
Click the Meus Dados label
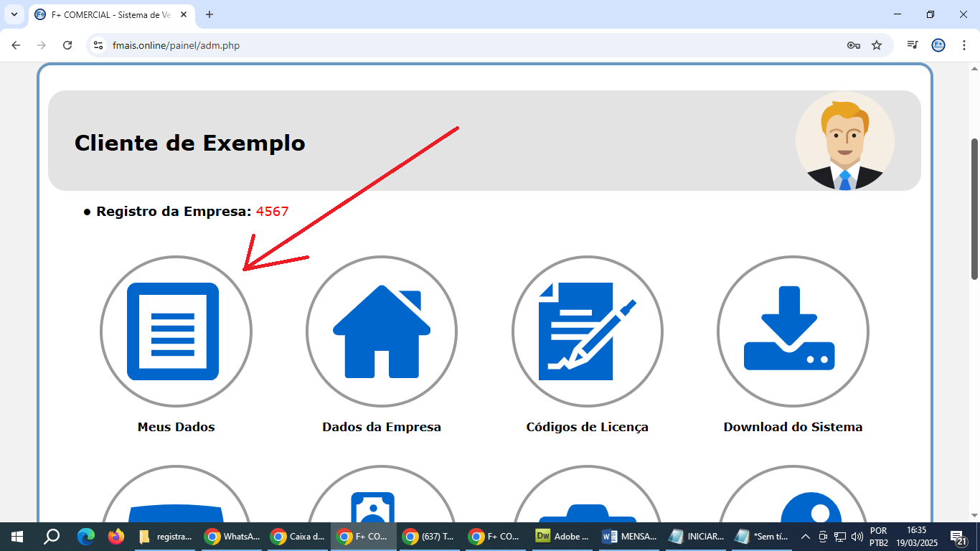[x=176, y=427]
